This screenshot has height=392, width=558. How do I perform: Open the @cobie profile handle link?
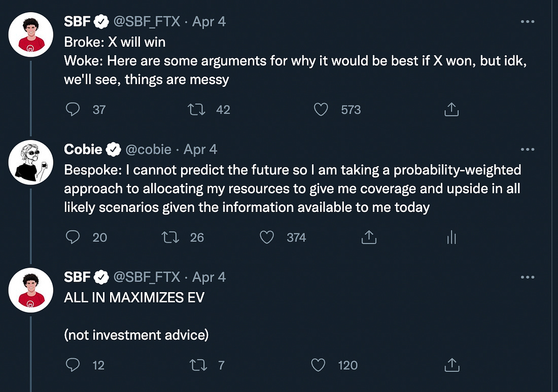tap(148, 150)
